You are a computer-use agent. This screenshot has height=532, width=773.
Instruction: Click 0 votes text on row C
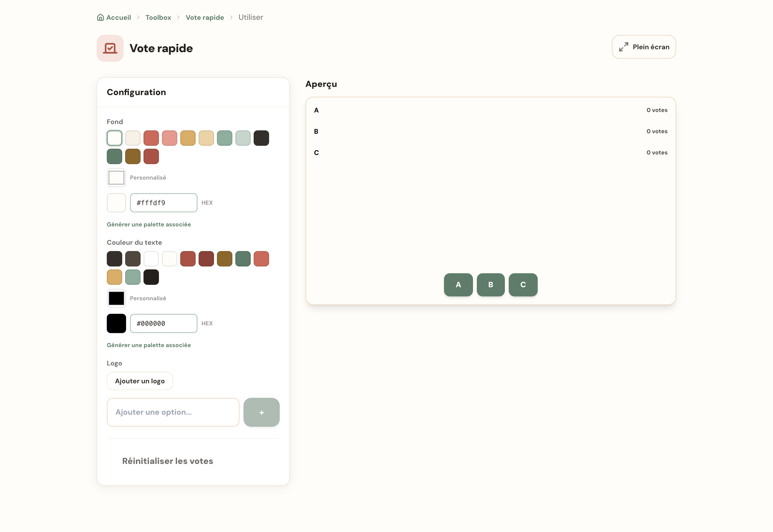pos(657,153)
